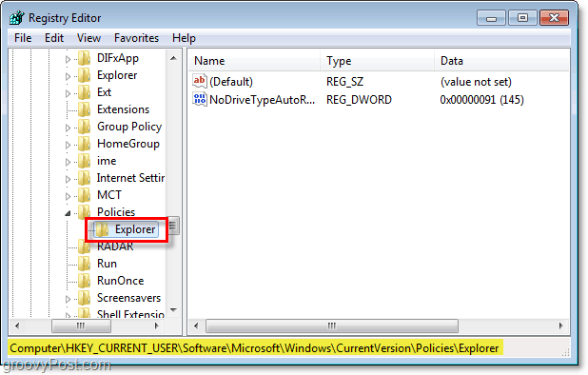Click the DIFxApp folder icon
The image size is (588, 375).
tap(84, 58)
